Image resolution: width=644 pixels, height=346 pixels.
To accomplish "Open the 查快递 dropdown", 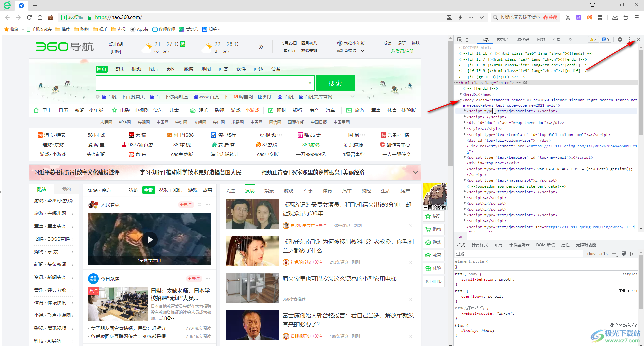I will click(x=351, y=51).
